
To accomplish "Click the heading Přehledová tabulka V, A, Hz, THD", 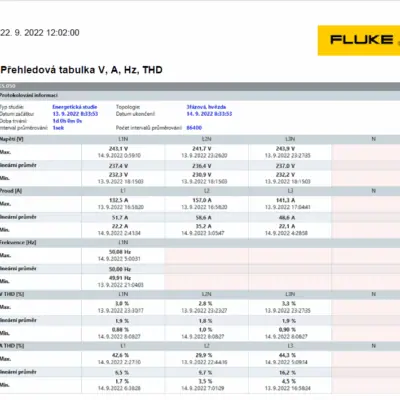I will (81, 70).
